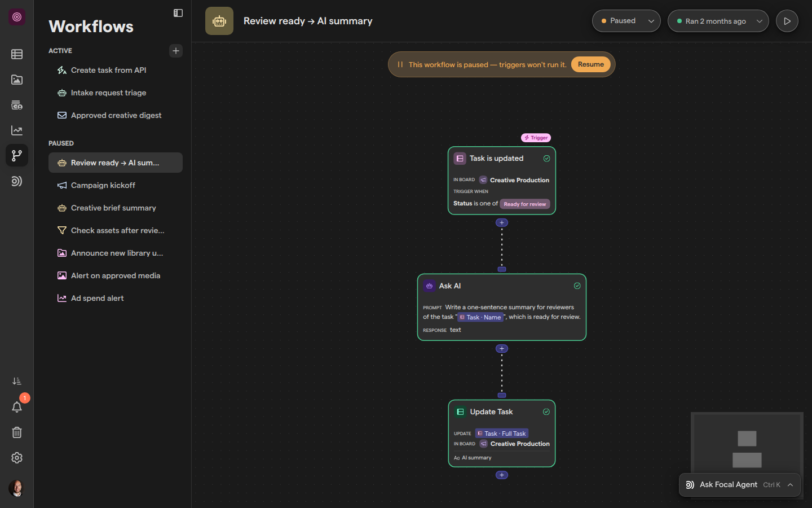The height and width of the screenshot is (508, 812).
Task: Click the sort list icon above the bell
Action: pos(17,382)
